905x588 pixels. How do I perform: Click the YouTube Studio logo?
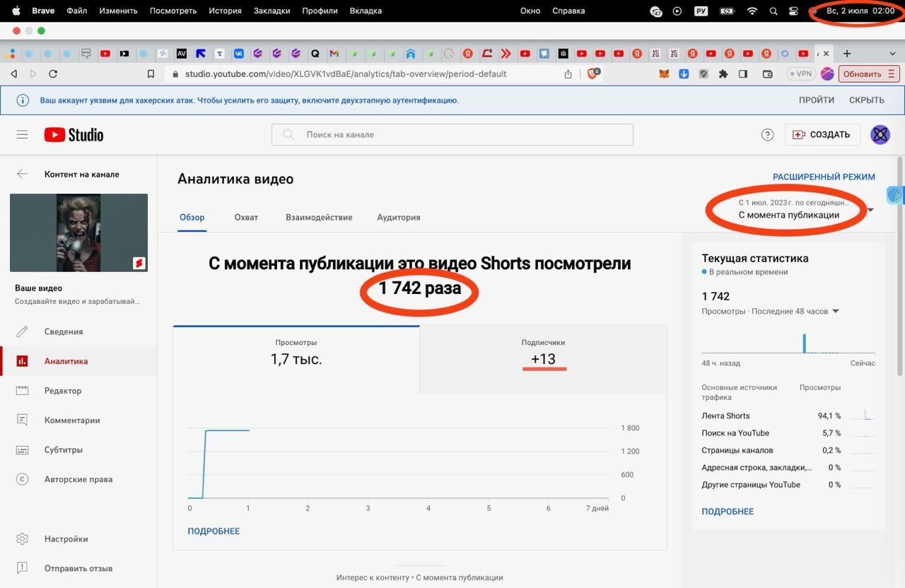coord(74,134)
